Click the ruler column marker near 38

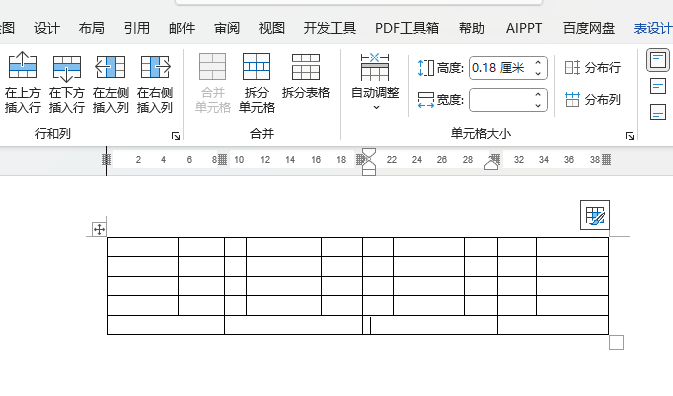[x=606, y=160]
